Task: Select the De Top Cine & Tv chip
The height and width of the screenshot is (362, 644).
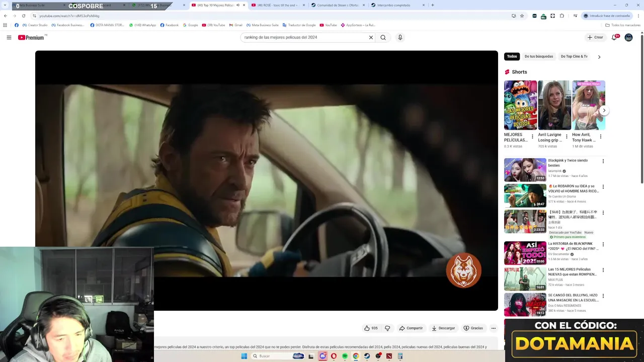Action: (x=574, y=56)
